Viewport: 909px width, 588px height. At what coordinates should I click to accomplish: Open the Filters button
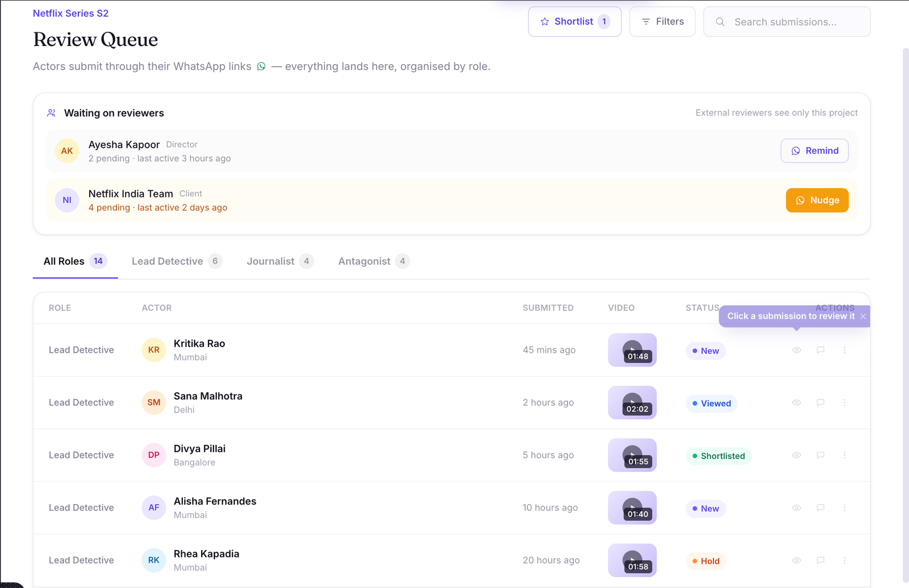[662, 22]
